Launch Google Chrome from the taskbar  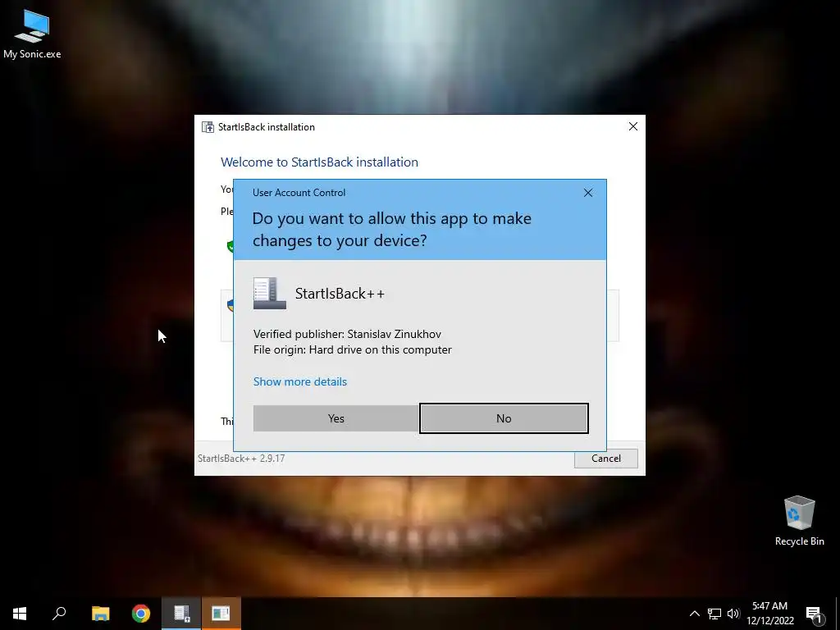(x=141, y=614)
